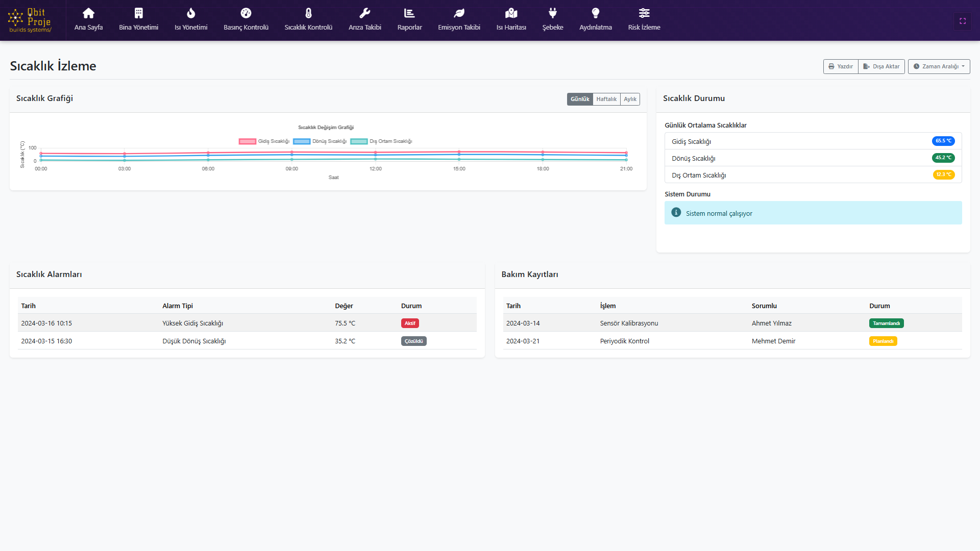Click the Yazdır print button

point(841,66)
